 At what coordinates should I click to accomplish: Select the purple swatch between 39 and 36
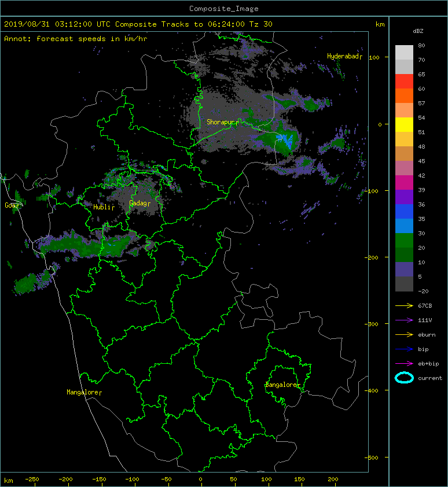click(404, 197)
